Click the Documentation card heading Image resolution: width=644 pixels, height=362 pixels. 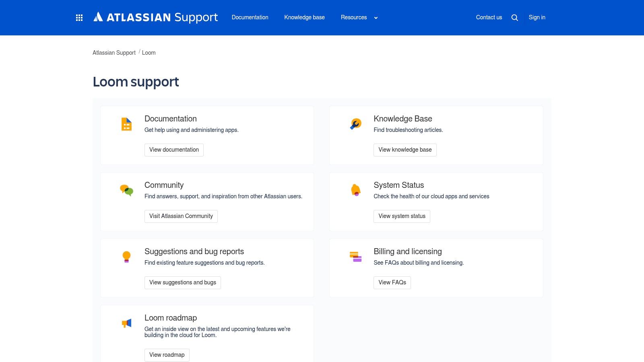coord(171,119)
